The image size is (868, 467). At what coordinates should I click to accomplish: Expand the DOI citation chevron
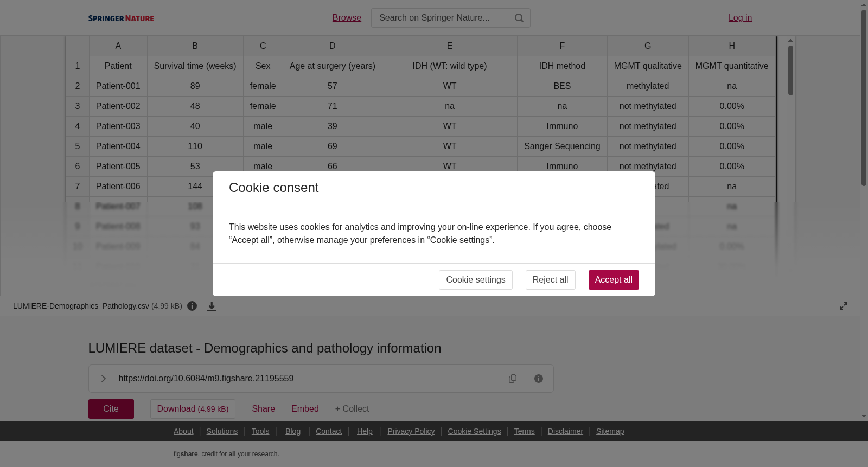(104, 379)
